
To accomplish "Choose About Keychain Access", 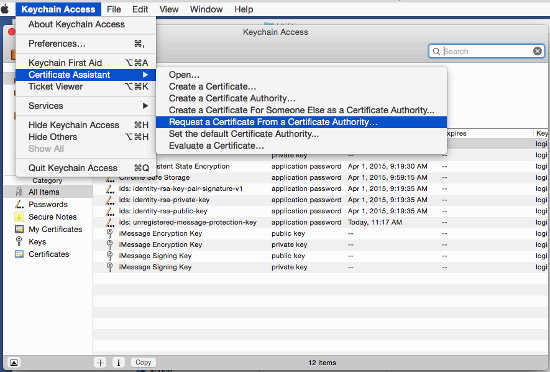I will [86, 24].
